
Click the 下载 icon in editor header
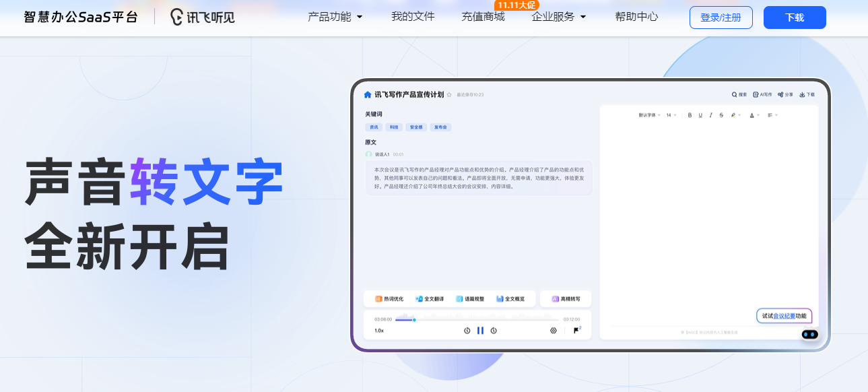point(803,95)
